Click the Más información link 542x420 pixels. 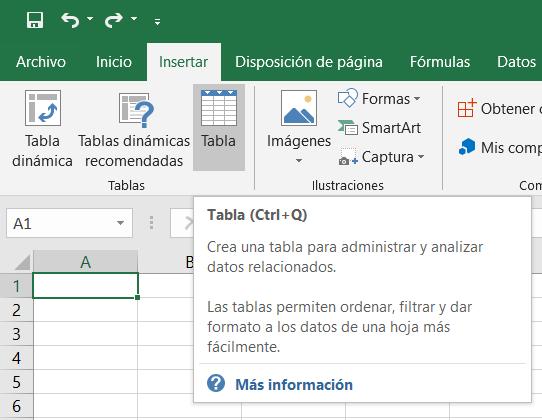pyautogui.click(x=294, y=385)
